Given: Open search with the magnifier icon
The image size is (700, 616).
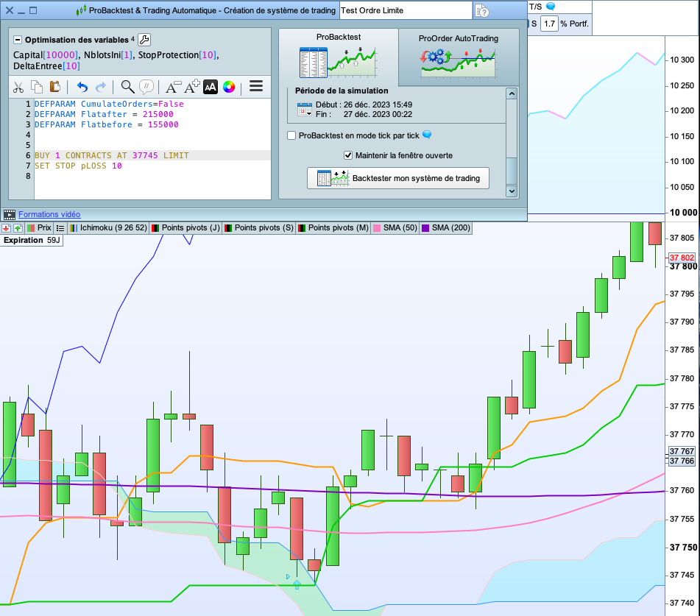Looking at the screenshot, I should pos(128,87).
